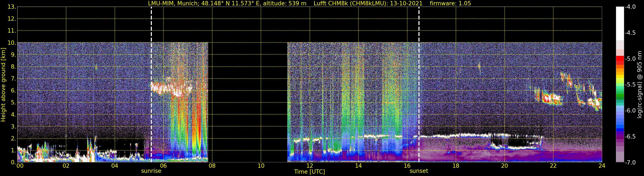Viewport: 644px width, 176px height.
Task: Click the '18' time tick label
Action: [x=456, y=166]
